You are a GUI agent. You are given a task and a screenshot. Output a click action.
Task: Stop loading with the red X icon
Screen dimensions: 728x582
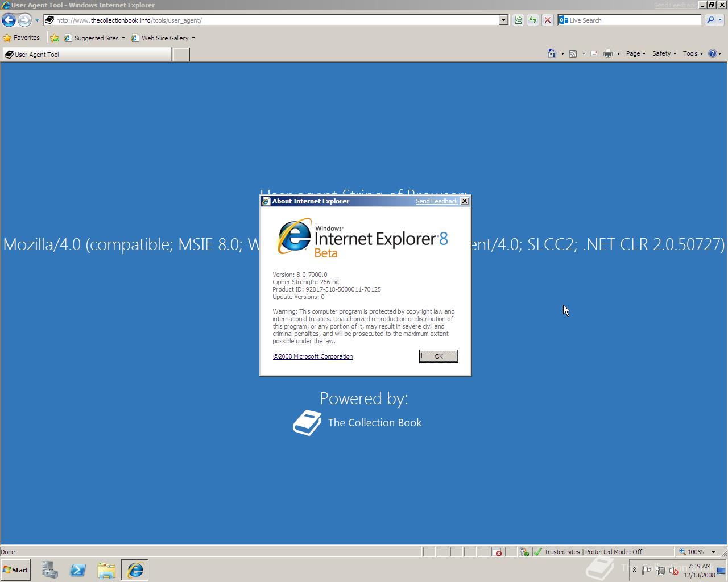[x=548, y=20]
